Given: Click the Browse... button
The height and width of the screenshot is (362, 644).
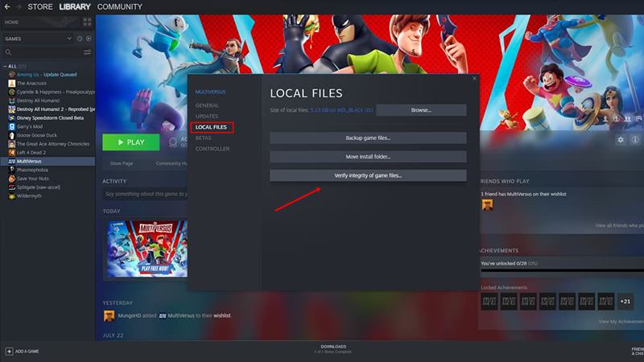Looking at the screenshot, I should tap(421, 110).
